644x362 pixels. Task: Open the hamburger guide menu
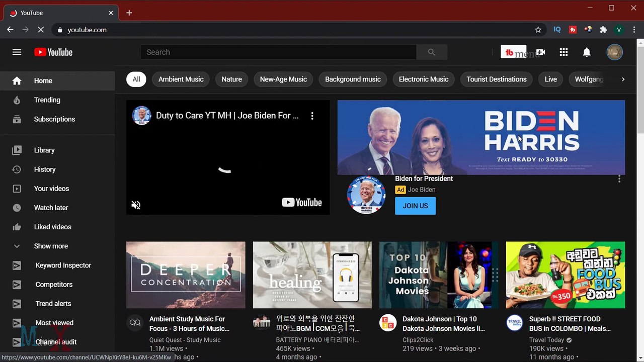coord(17,52)
